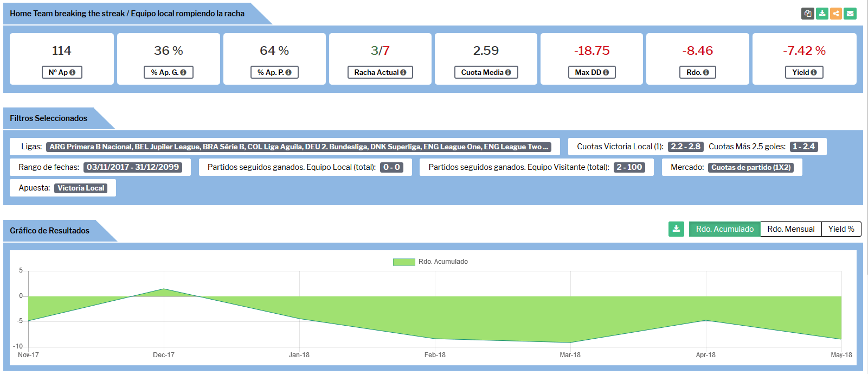Switch chart to Rdo. Mensual
The image size is (868, 374).
coord(790,229)
